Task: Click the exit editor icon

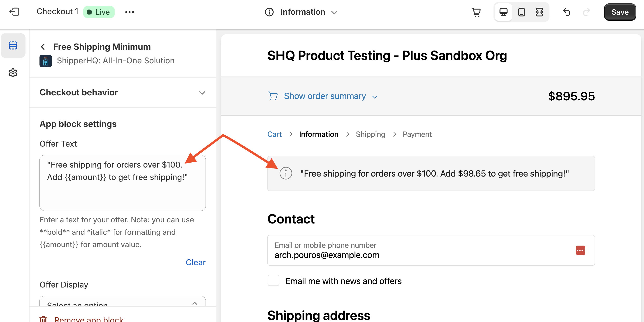Action: pyautogui.click(x=14, y=12)
